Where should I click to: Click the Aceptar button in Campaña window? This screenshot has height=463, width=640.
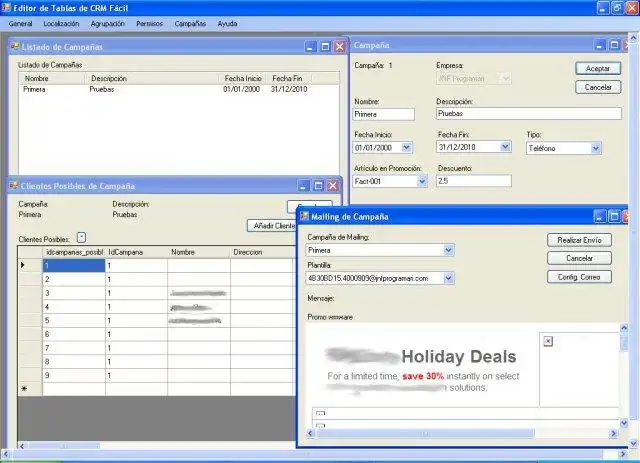(x=598, y=68)
